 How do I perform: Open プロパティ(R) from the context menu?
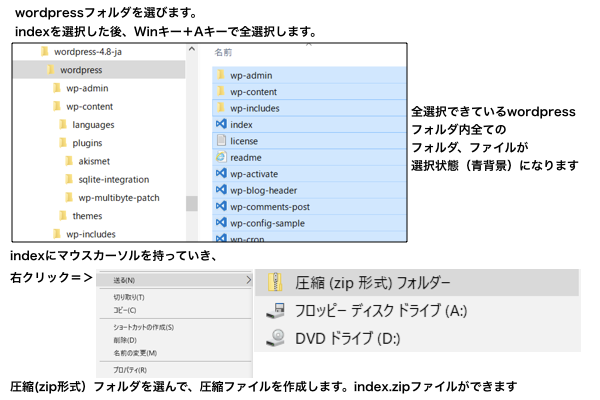(x=130, y=370)
